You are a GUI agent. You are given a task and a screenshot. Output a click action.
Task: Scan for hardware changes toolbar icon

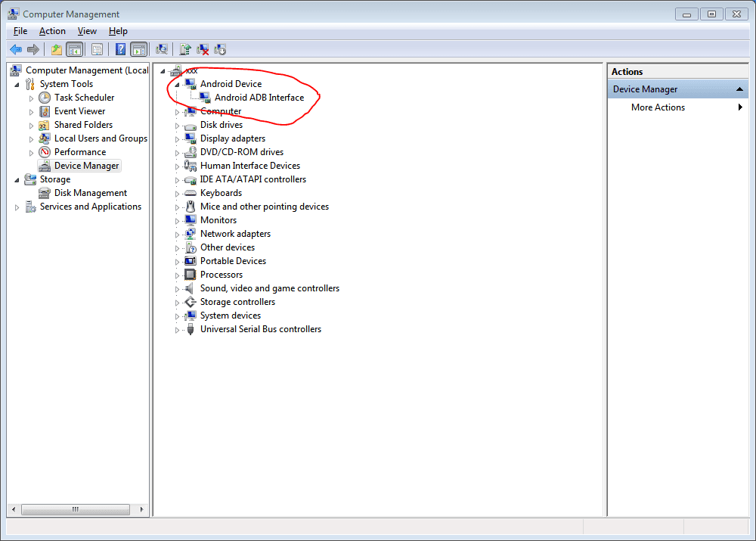(162, 49)
